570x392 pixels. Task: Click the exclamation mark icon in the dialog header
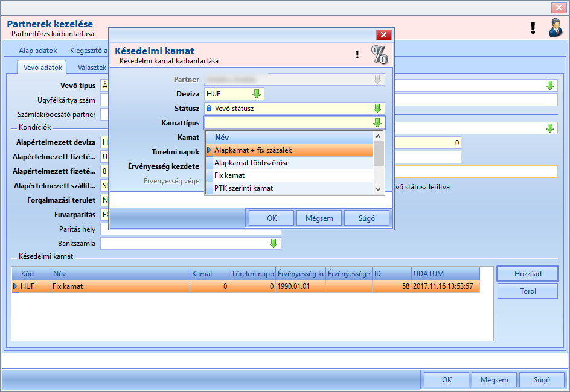click(x=357, y=55)
